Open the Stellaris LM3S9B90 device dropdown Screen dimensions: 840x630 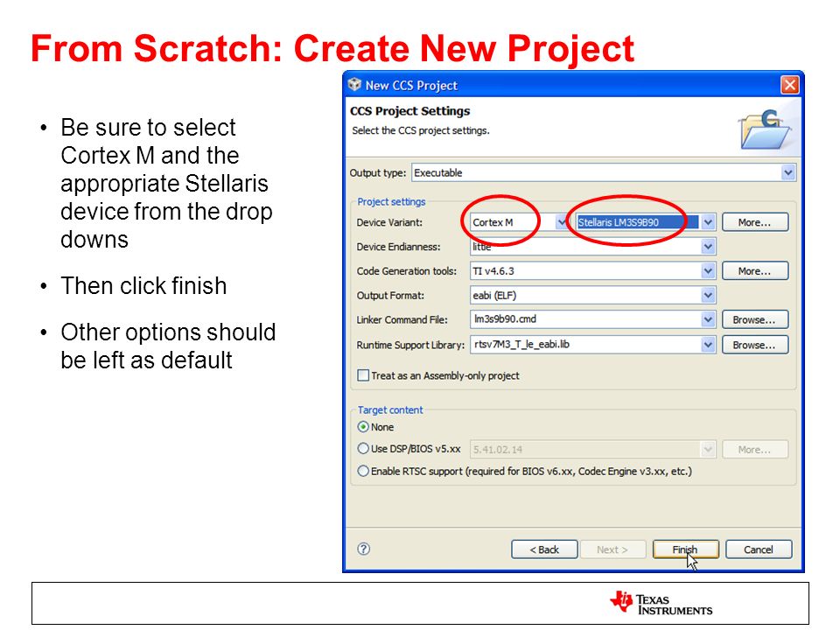click(708, 221)
